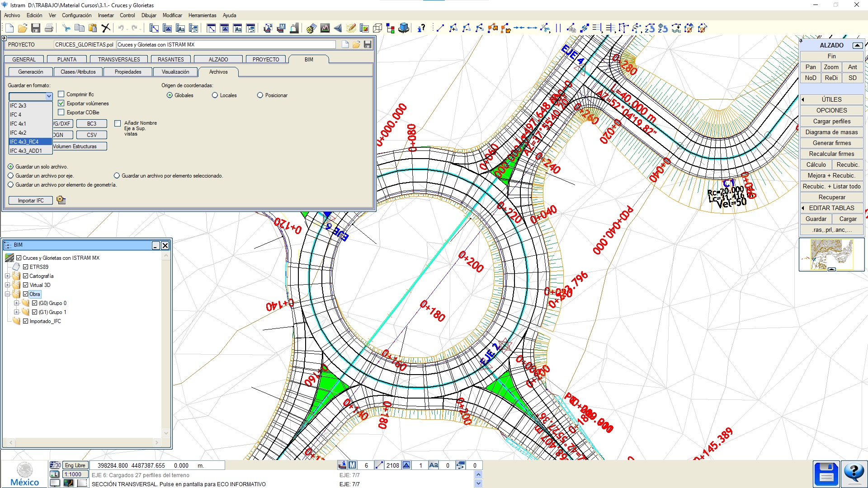Click the Diagrama de masas button

click(831, 132)
